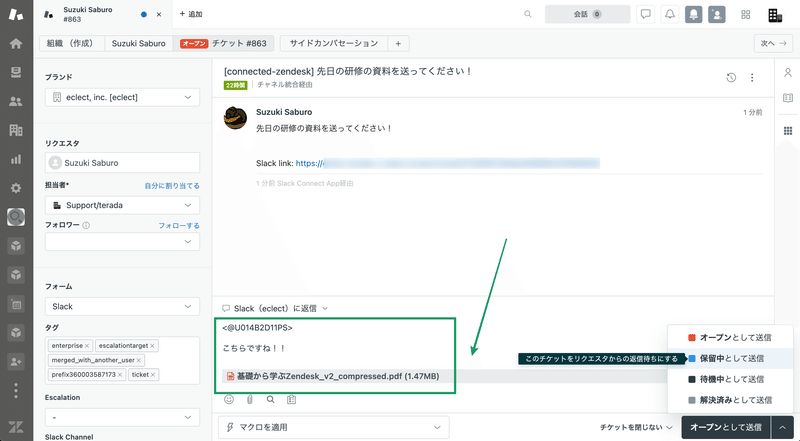Click Suzuki Saburo's avatar in conversation
This screenshot has width=800, height=441.
235,118
